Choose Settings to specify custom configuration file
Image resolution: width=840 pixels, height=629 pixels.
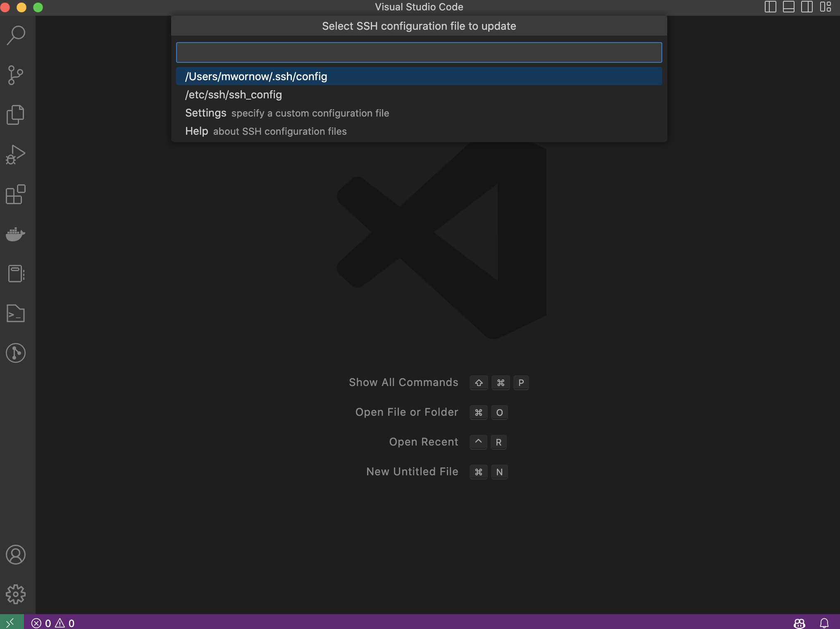(x=419, y=113)
